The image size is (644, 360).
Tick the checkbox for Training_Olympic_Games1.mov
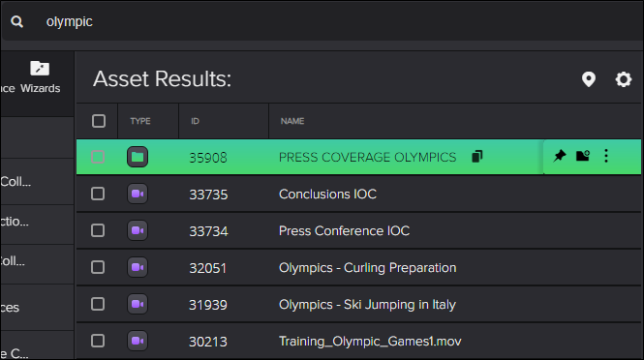tap(98, 341)
